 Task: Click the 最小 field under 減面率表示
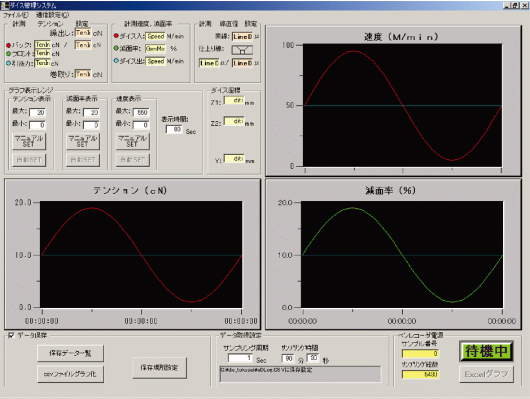91,125
